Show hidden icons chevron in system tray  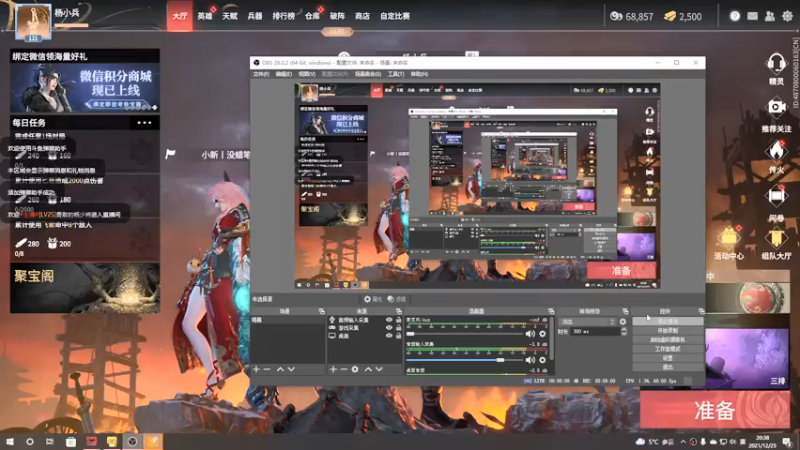click(683, 442)
